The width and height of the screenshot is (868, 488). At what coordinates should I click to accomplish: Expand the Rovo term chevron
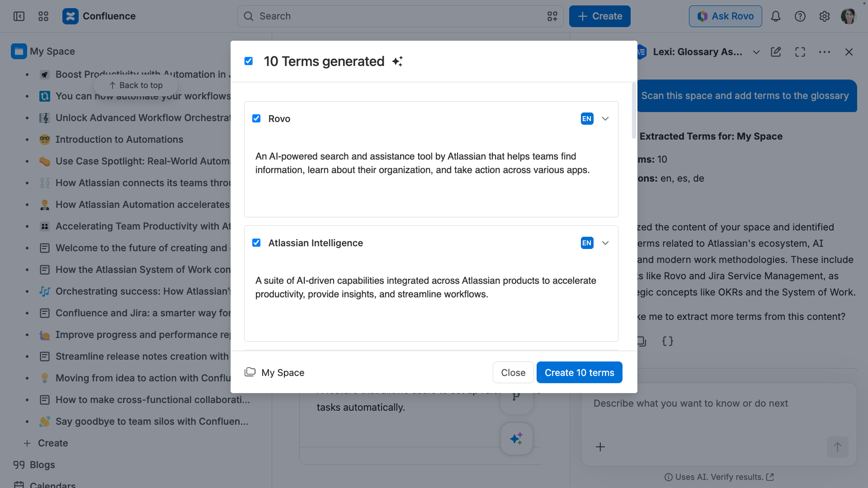(605, 119)
